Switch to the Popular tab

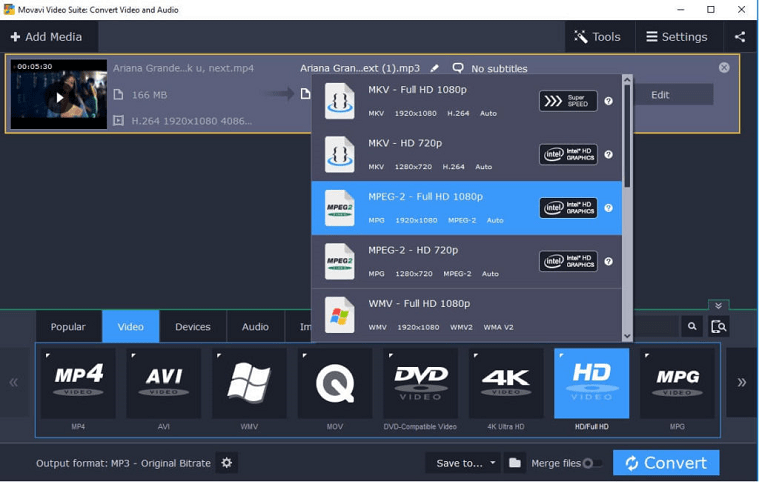(x=68, y=327)
